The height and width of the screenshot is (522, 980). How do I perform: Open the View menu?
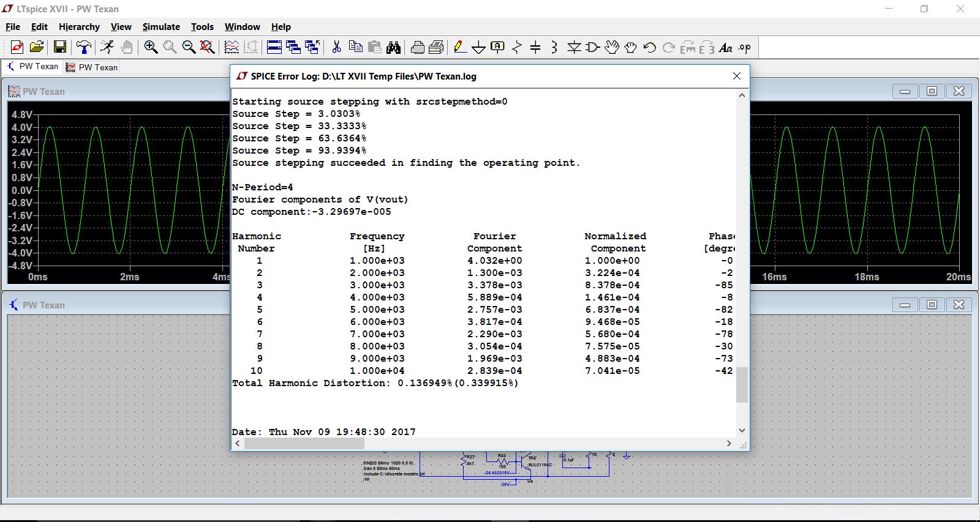coord(121,27)
